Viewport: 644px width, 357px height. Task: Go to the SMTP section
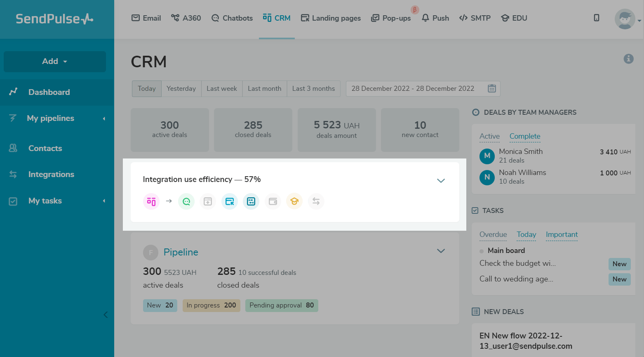pos(475,18)
